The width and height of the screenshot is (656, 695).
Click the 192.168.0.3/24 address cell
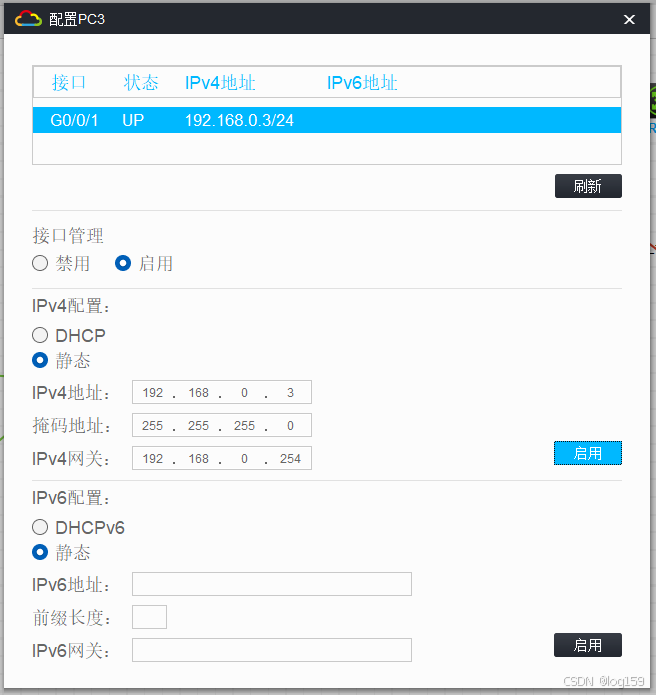click(x=239, y=121)
